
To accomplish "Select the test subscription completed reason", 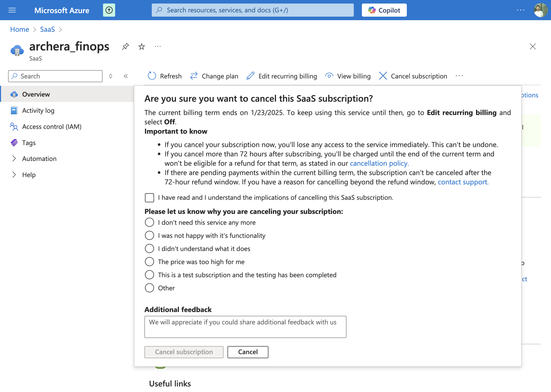I will click(149, 275).
